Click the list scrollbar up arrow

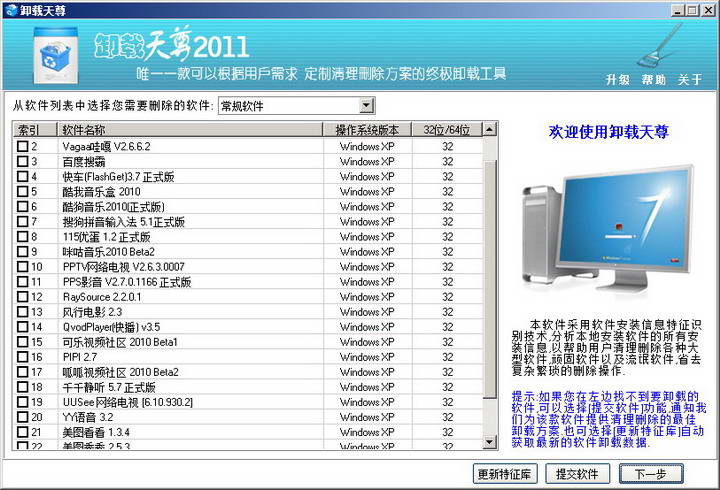tap(489, 130)
